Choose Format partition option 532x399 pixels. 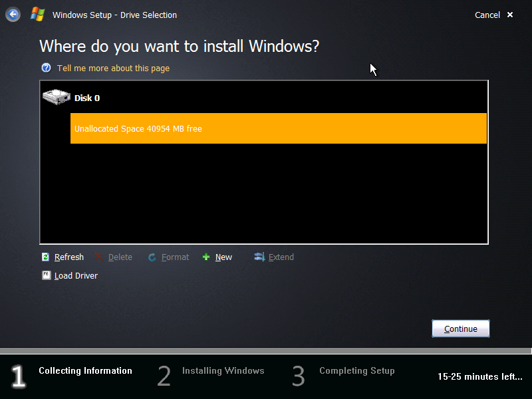point(175,257)
